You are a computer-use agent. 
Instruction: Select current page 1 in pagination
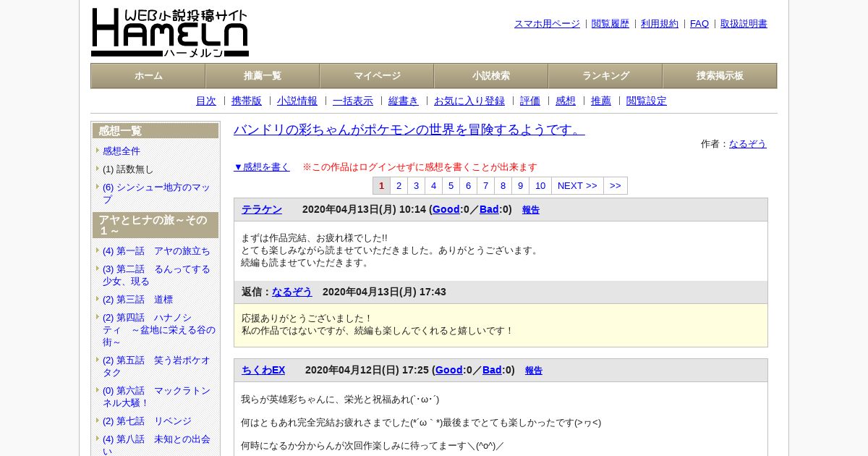click(x=382, y=185)
